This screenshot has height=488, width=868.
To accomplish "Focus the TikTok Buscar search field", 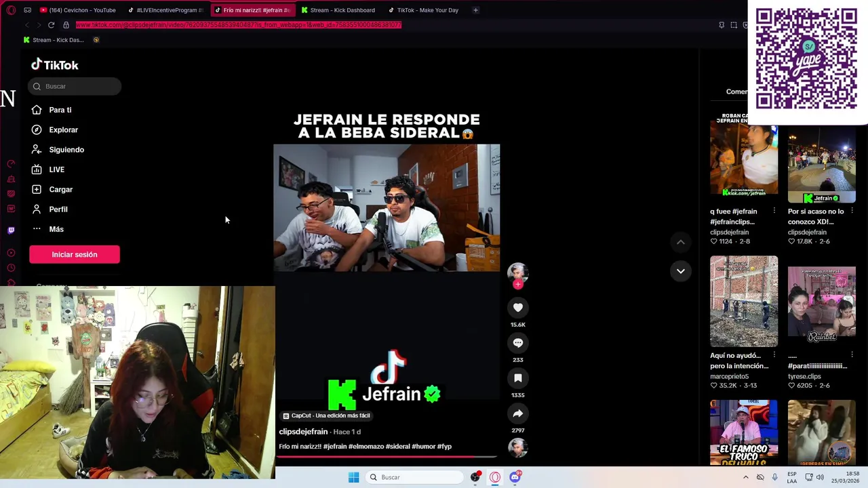I will [x=75, y=86].
